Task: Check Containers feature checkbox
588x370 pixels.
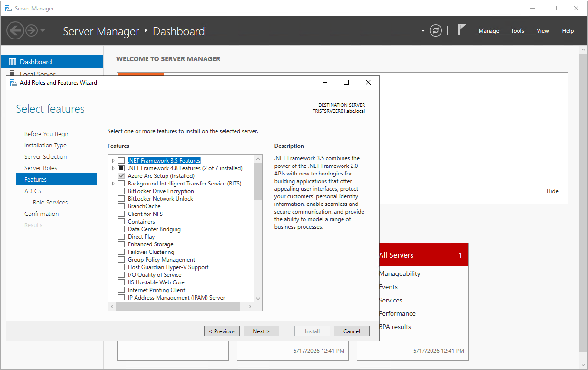Action: tap(121, 222)
